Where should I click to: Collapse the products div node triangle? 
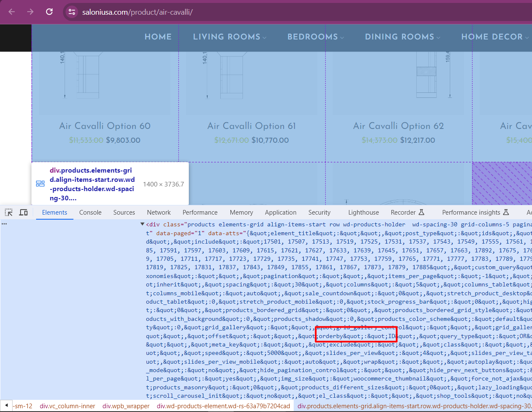click(x=142, y=224)
